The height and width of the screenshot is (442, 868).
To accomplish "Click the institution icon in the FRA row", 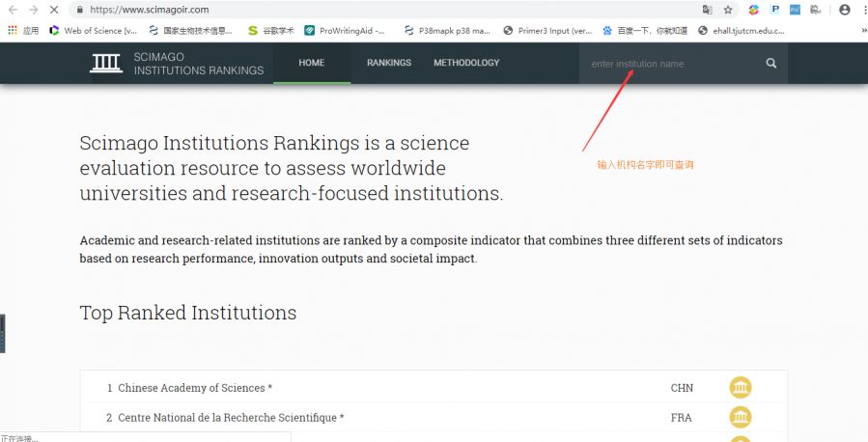I will 741,417.
